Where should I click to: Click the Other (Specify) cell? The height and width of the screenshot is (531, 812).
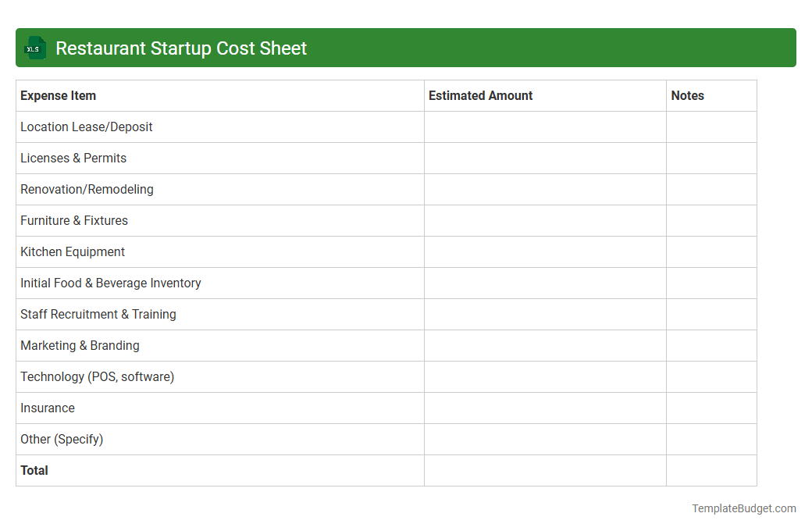[62, 439]
